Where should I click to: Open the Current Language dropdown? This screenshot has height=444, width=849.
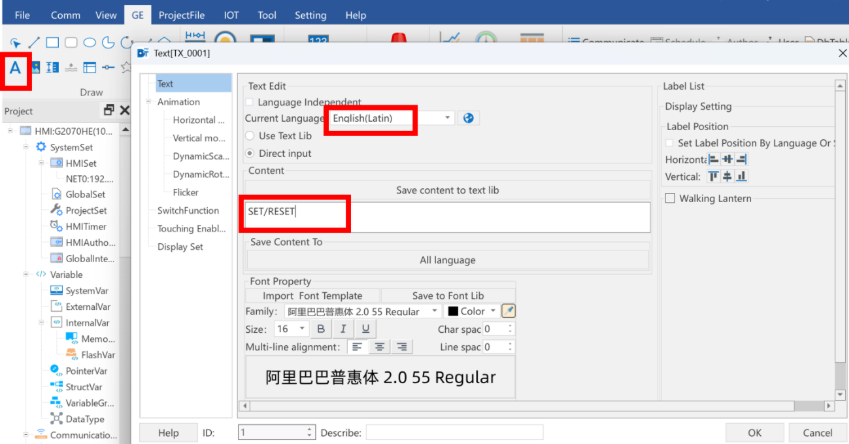[447, 118]
